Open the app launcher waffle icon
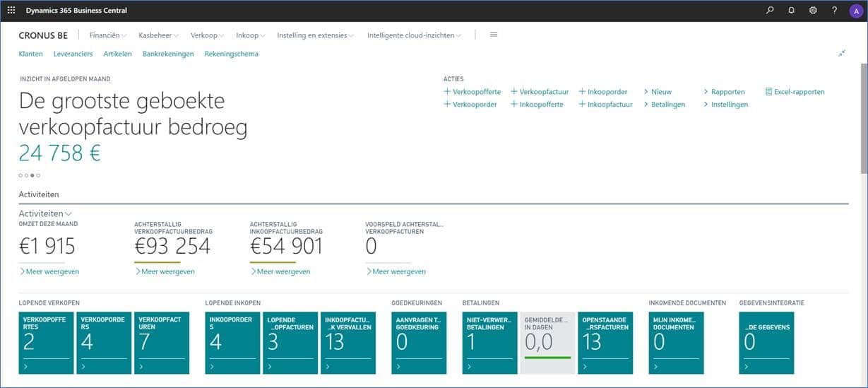 click(x=11, y=11)
